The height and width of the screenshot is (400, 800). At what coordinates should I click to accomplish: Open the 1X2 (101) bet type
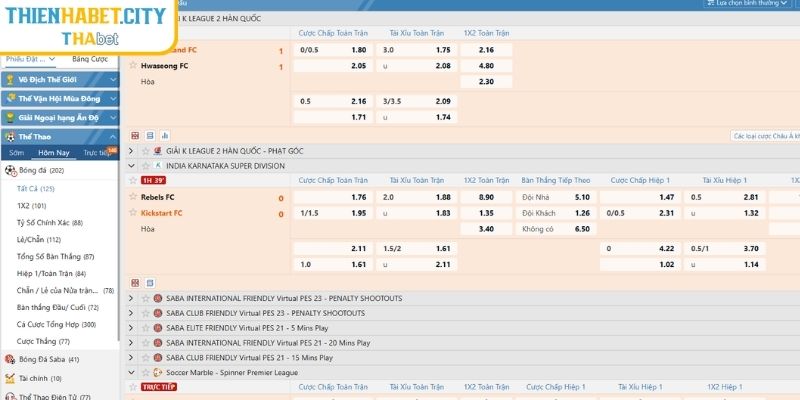[32, 206]
